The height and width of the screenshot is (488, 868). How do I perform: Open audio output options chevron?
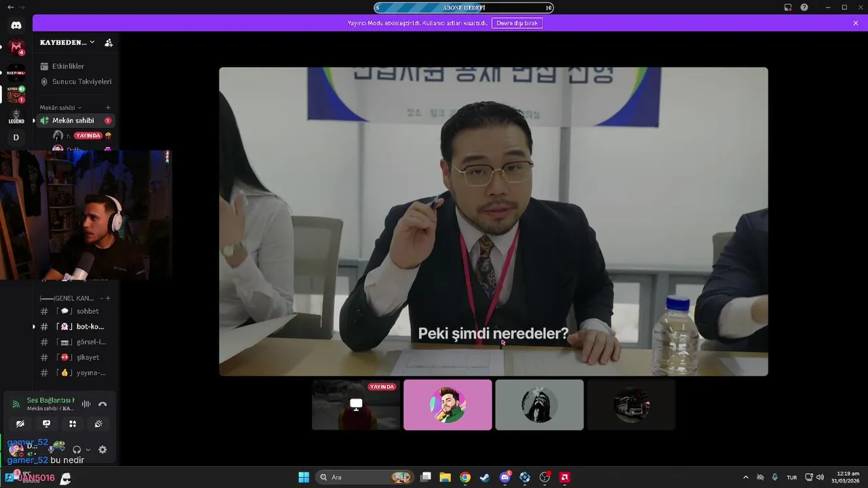87,449
